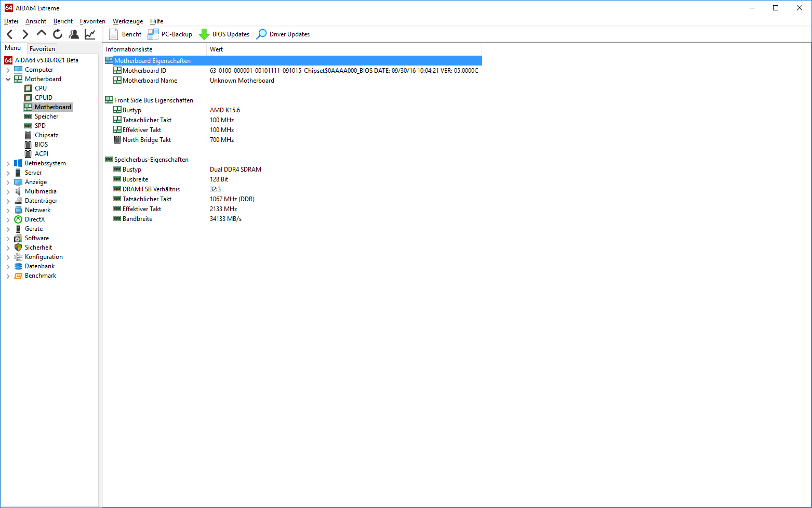The height and width of the screenshot is (508, 812).
Task: Collapse the Motherboard tree node
Action: [x=8, y=80]
